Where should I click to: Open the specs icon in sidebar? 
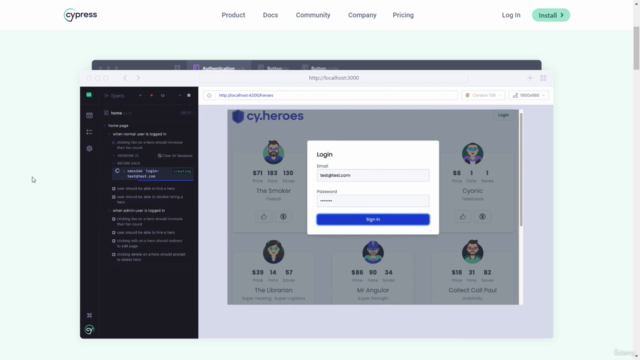89,116
